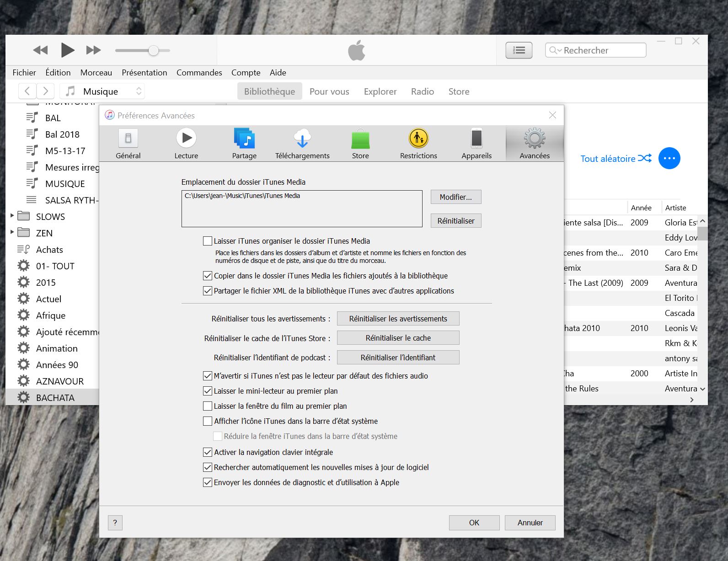Open the Appareils preferences pane
Image resolution: width=728 pixels, height=561 pixels.
coord(476,143)
